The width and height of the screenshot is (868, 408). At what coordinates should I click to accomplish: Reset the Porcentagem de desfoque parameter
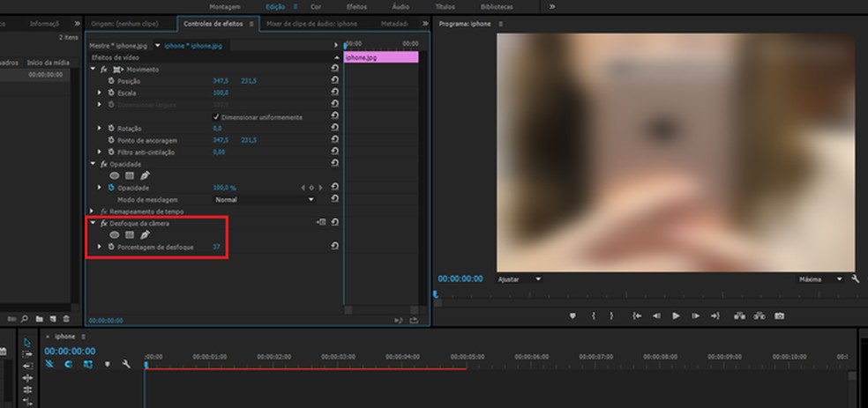click(x=334, y=247)
